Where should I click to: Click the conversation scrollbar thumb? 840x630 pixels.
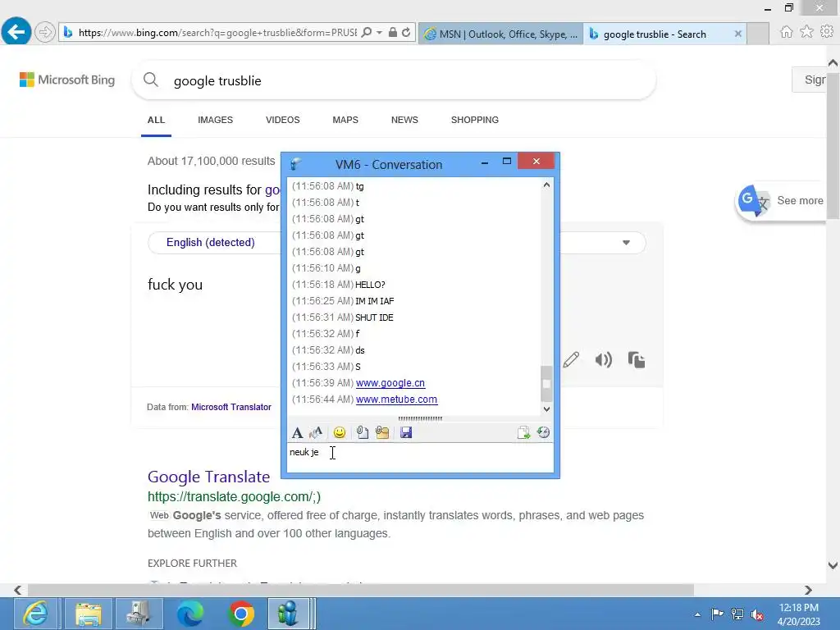click(546, 384)
